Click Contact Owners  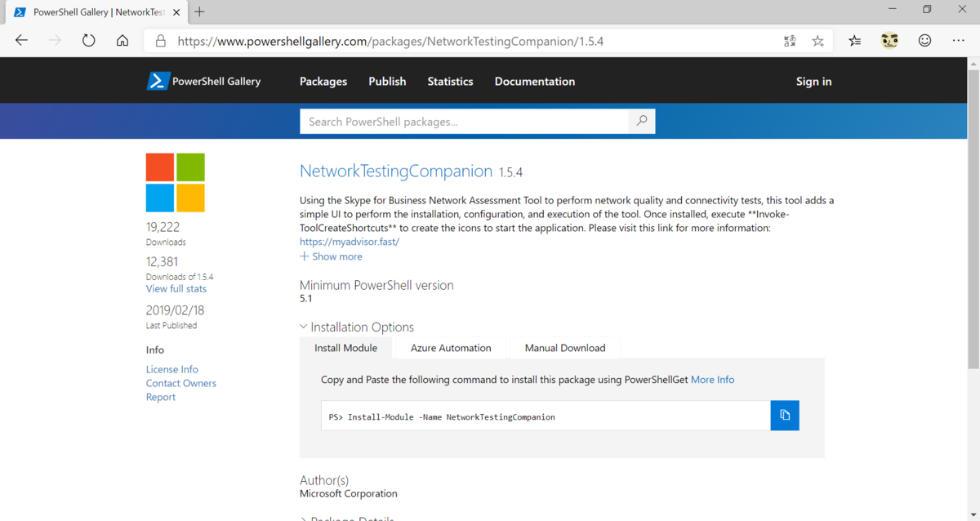pos(181,383)
